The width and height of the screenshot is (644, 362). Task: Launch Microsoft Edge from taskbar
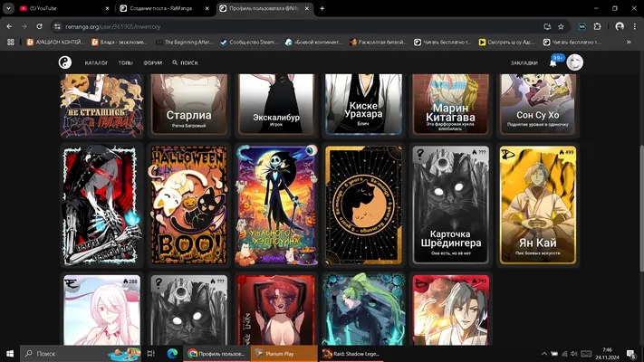pos(172,353)
